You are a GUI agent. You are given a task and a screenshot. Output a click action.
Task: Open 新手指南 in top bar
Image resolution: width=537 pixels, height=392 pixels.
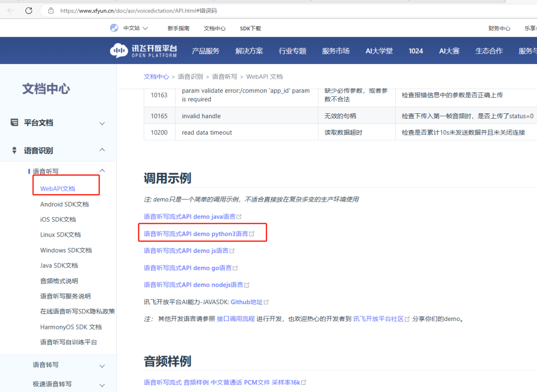point(178,28)
